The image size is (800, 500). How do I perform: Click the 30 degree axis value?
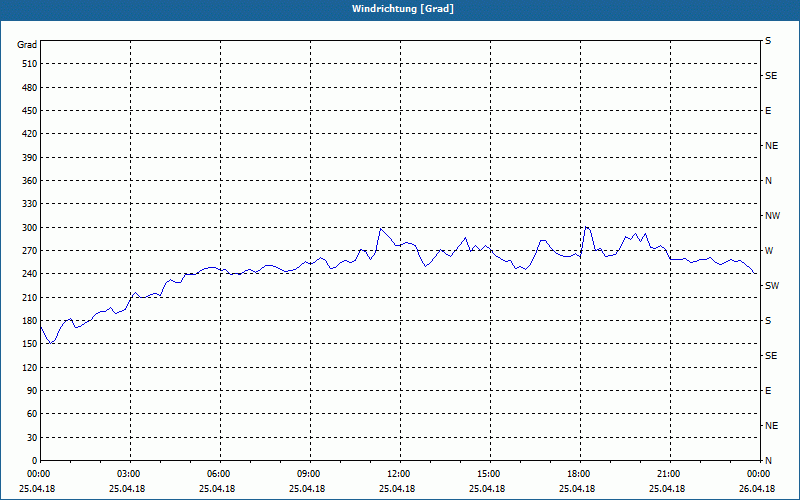[32, 437]
